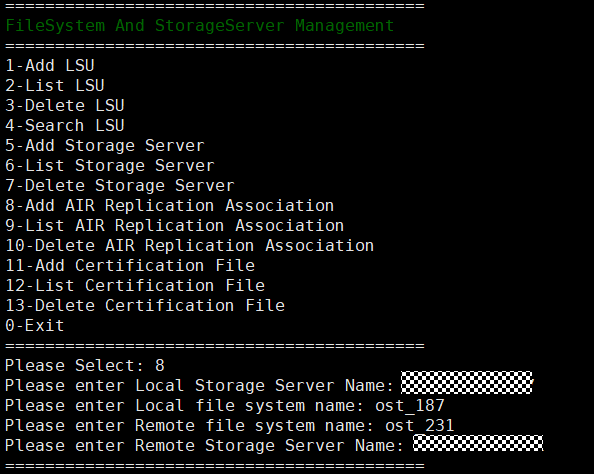Select the 1-Add LSU menu line

pos(50,66)
